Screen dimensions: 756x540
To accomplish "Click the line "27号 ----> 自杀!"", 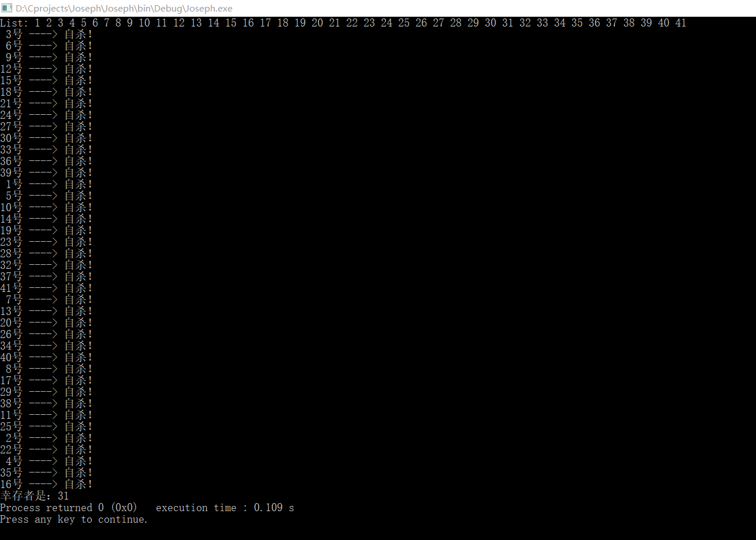I will (x=46, y=126).
